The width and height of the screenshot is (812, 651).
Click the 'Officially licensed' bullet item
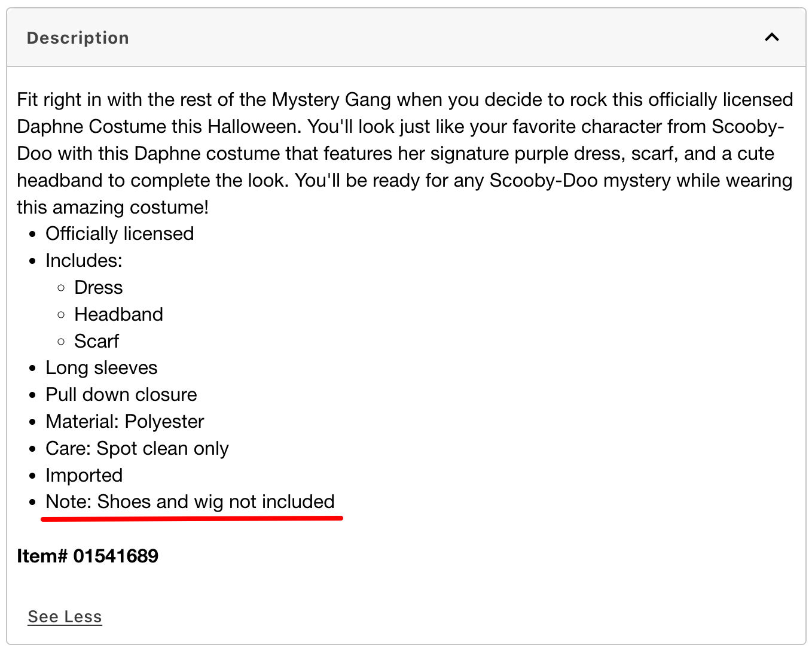[x=120, y=233]
